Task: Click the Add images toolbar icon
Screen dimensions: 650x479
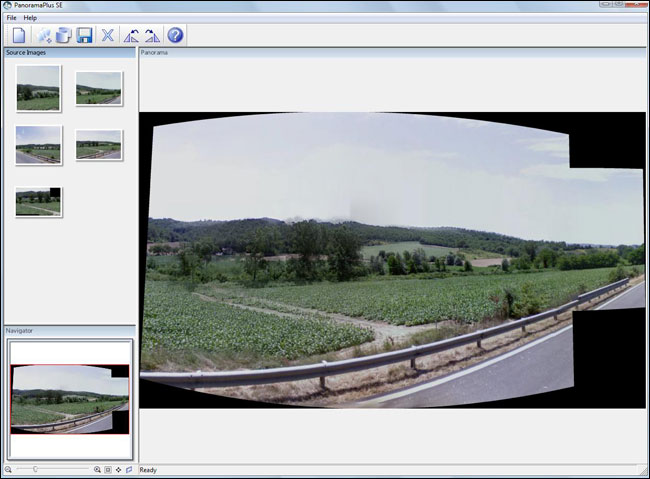Action: (44, 35)
